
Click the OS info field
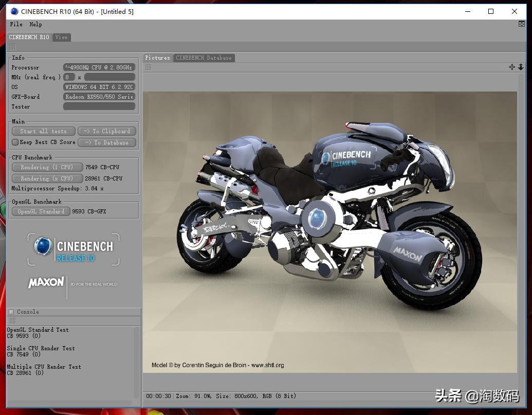[x=99, y=87]
